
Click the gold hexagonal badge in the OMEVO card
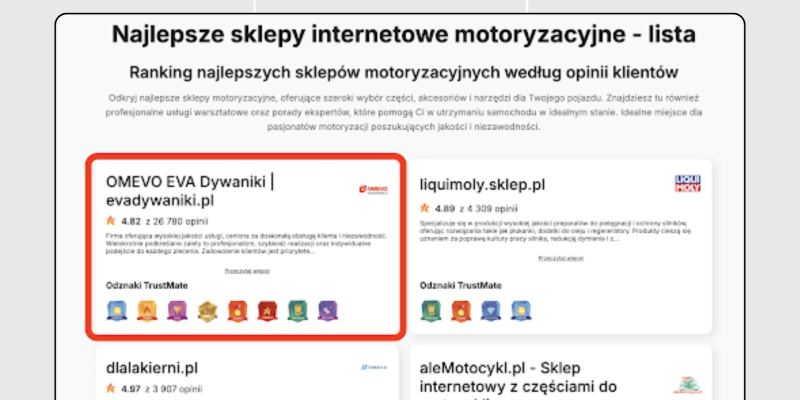pos(206,311)
